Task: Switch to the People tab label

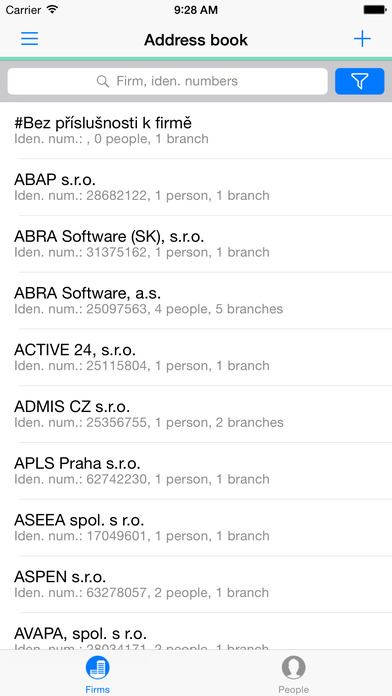Action: click(x=293, y=689)
